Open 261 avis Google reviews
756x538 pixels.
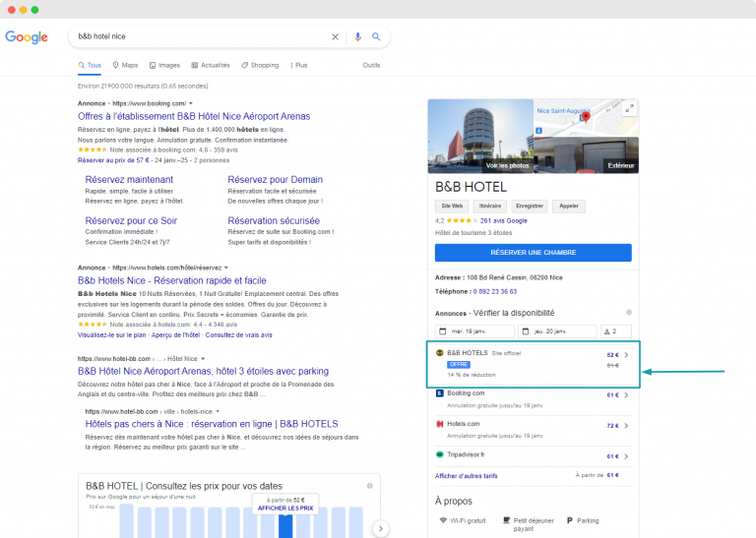[503, 221]
